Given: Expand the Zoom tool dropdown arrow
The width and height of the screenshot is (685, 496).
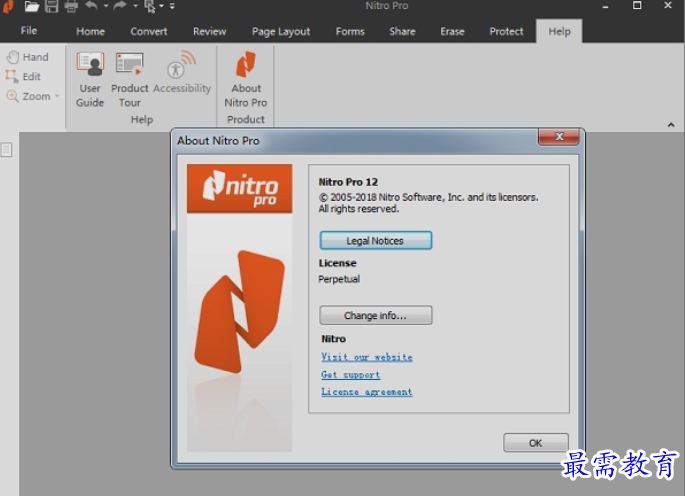Looking at the screenshot, I should tap(57, 96).
